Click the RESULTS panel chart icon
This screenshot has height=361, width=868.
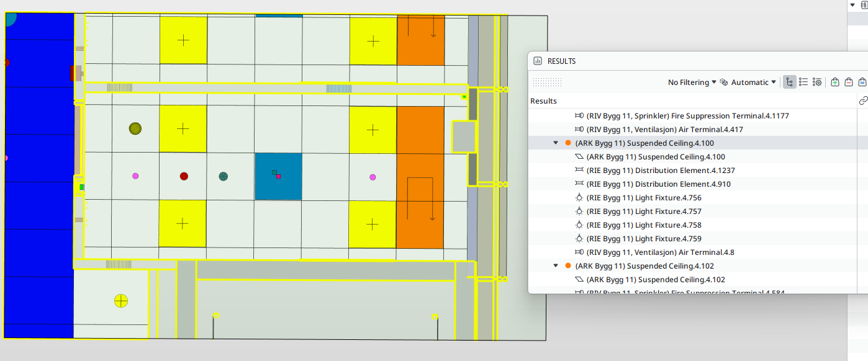pyautogui.click(x=538, y=61)
